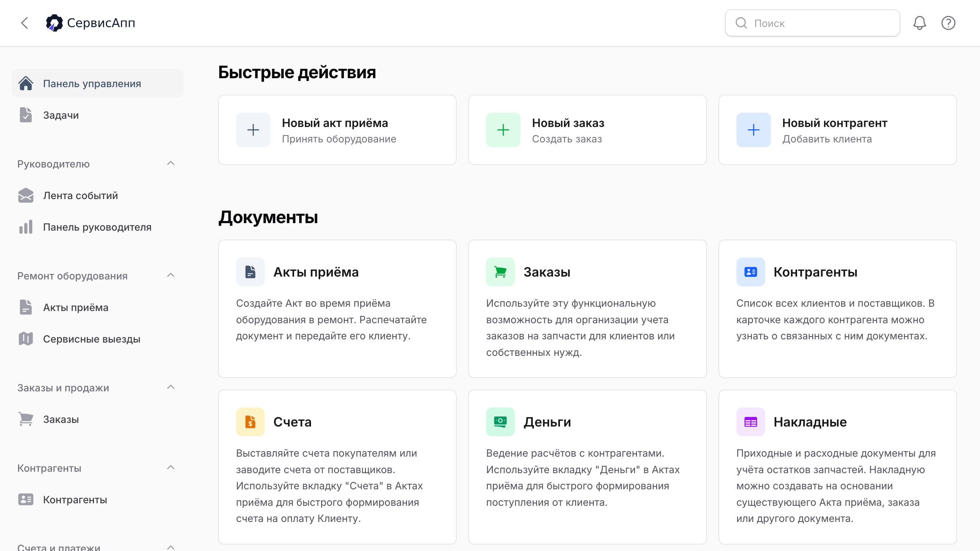Click the shopping cart icon on the Заказы card
Image resolution: width=980 pixels, height=551 pixels.
pos(500,271)
